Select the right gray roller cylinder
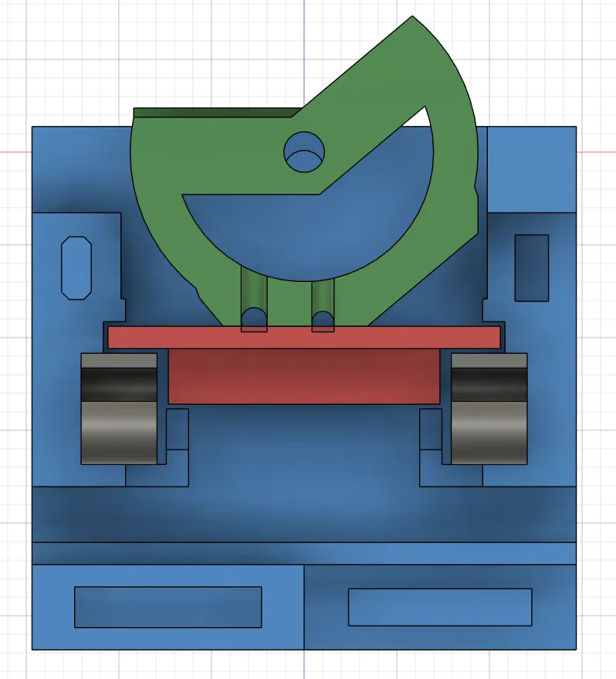The height and width of the screenshot is (679, 616). coord(489,409)
